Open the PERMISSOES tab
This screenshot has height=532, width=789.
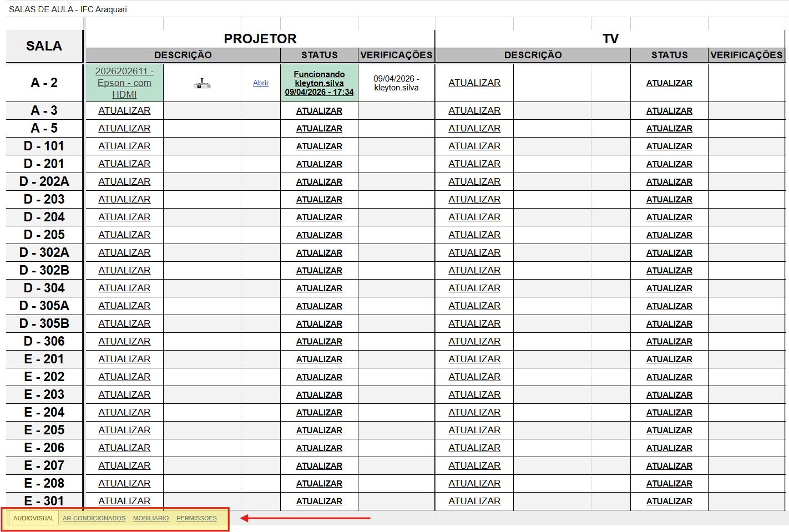click(196, 518)
